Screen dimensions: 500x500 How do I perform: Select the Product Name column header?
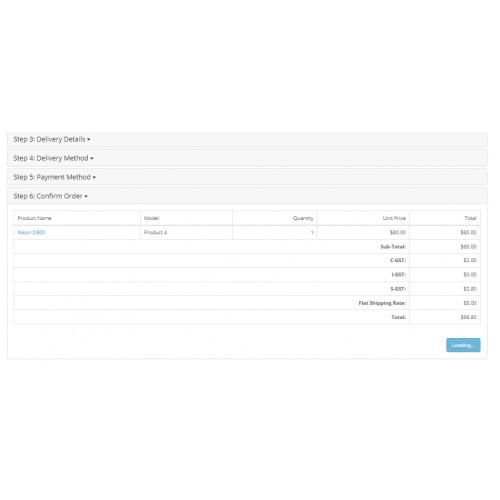tap(34, 218)
